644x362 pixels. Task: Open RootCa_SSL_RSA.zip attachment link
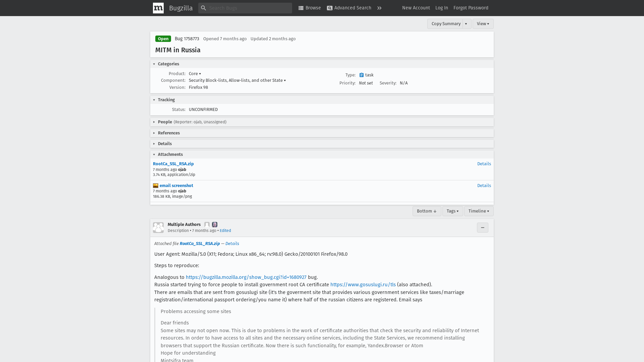[x=173, y=164]
